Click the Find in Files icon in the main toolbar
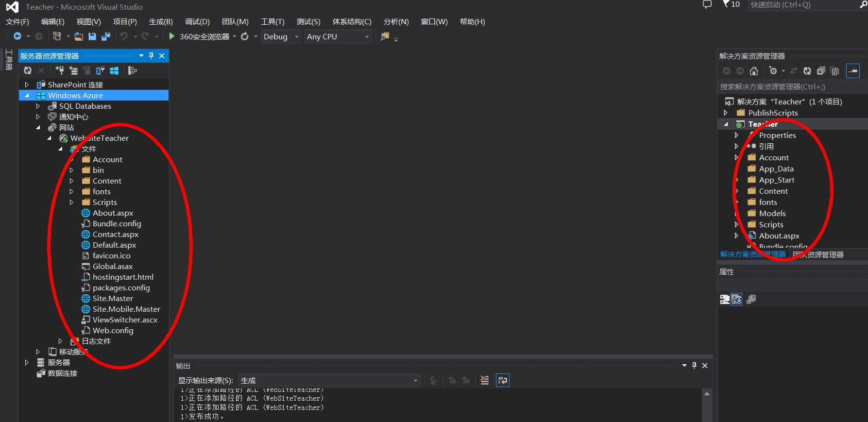Image resolution: width=868 pixels, height=422 pixels. pos(385,36)
